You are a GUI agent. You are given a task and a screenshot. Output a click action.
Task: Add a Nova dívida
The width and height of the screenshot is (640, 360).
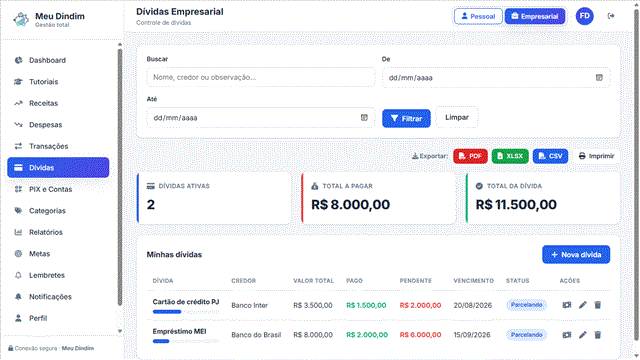pos(576,255)
